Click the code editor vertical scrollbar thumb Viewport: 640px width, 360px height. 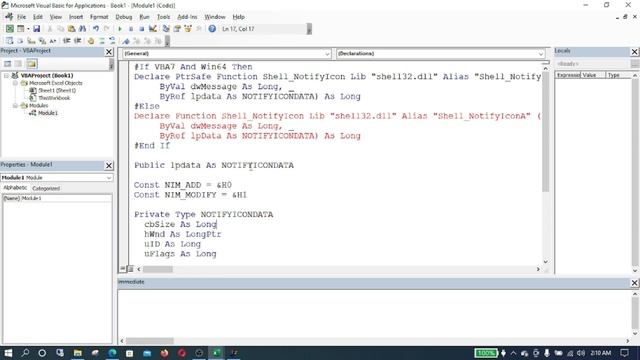545,133
